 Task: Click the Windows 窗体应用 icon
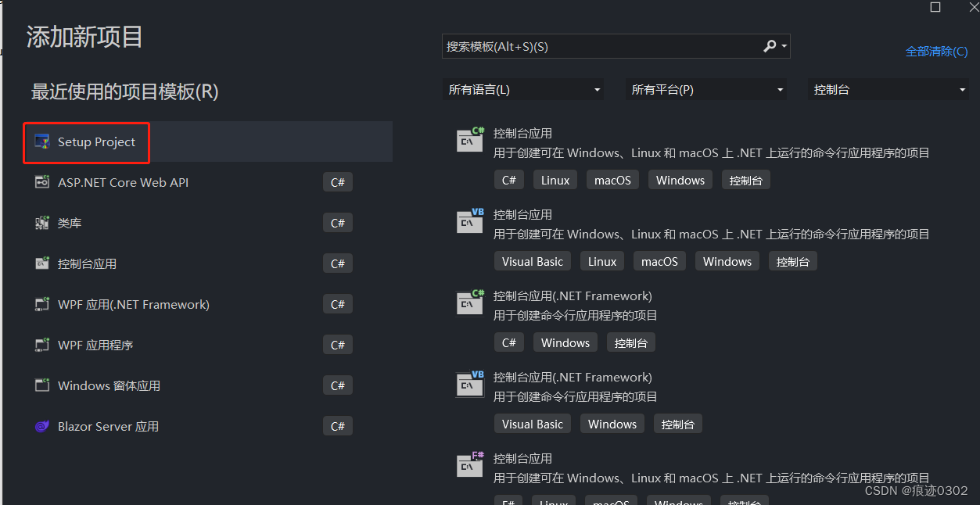click(x=42, y=385)
